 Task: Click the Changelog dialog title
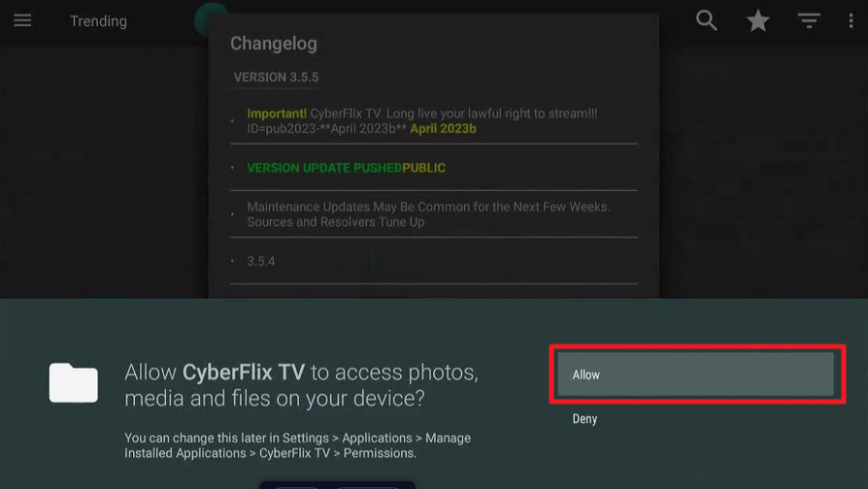pos(274,44)
